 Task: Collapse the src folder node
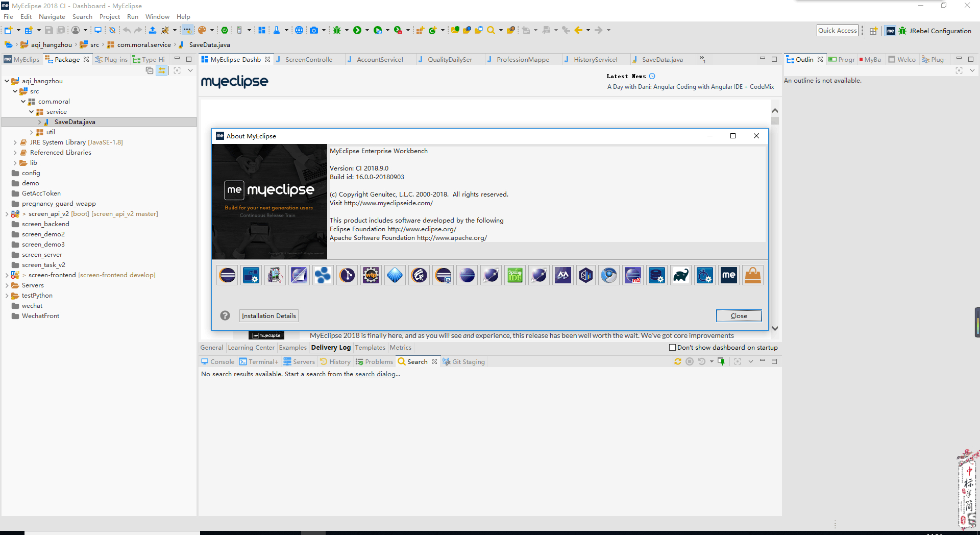pyautogui.click(x=15, y=91)
